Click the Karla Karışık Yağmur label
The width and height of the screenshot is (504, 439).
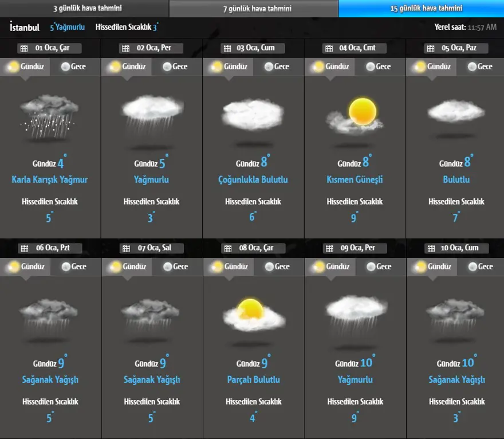[50, 179]
